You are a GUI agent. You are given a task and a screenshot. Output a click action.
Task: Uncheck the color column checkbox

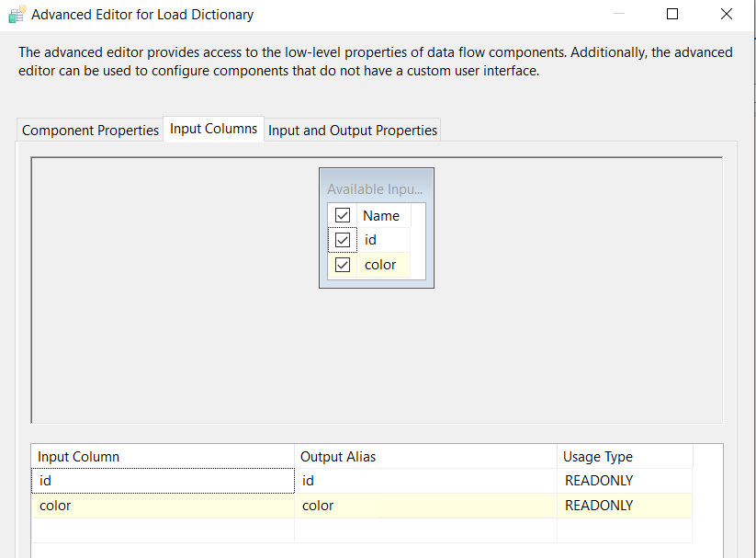(x=343, y=265)
